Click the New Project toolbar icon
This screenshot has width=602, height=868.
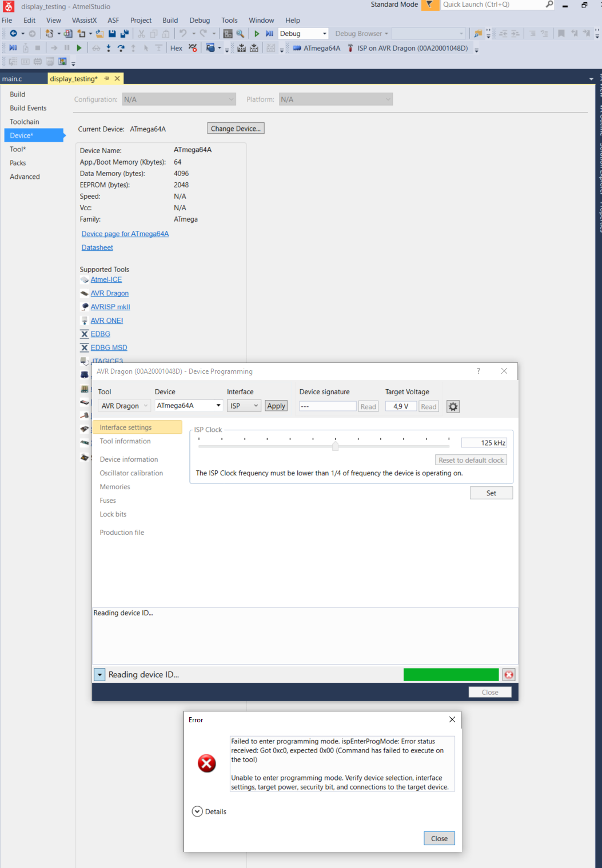pos(49,34)
